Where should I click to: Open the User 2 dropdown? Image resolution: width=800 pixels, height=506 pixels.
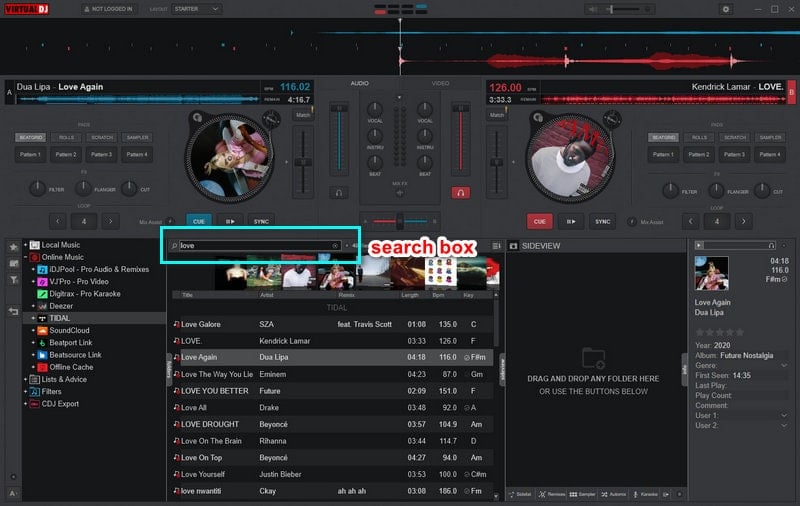784,426
